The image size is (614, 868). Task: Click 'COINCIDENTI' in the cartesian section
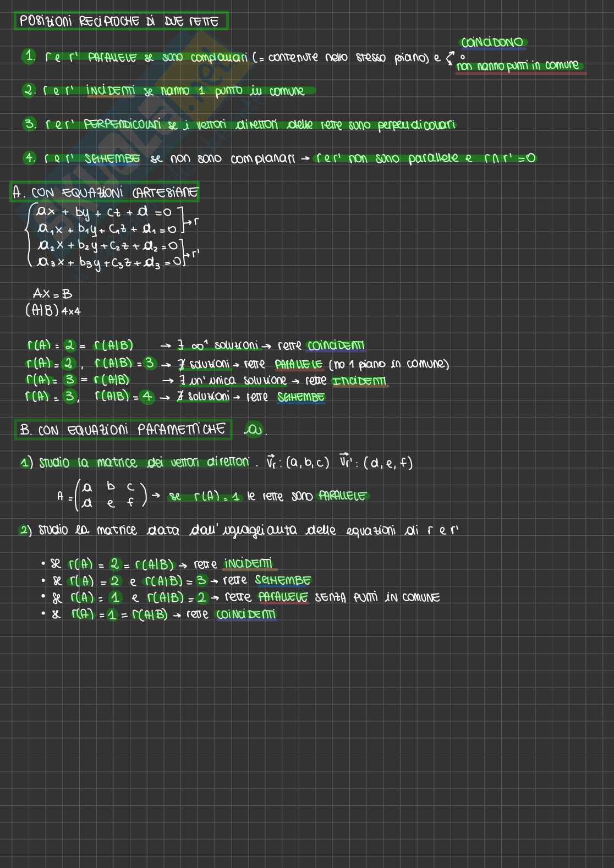(x=336, y=346)
